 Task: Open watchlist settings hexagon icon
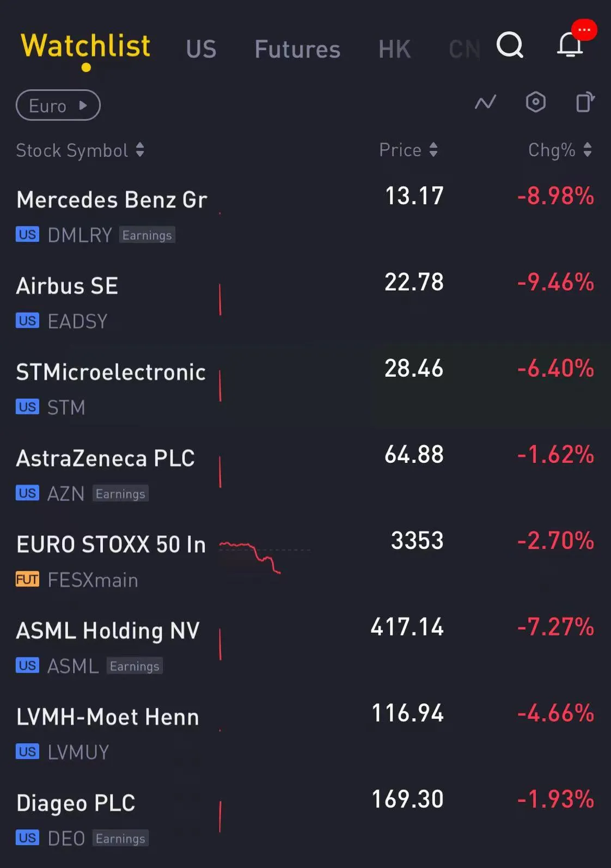535,102
